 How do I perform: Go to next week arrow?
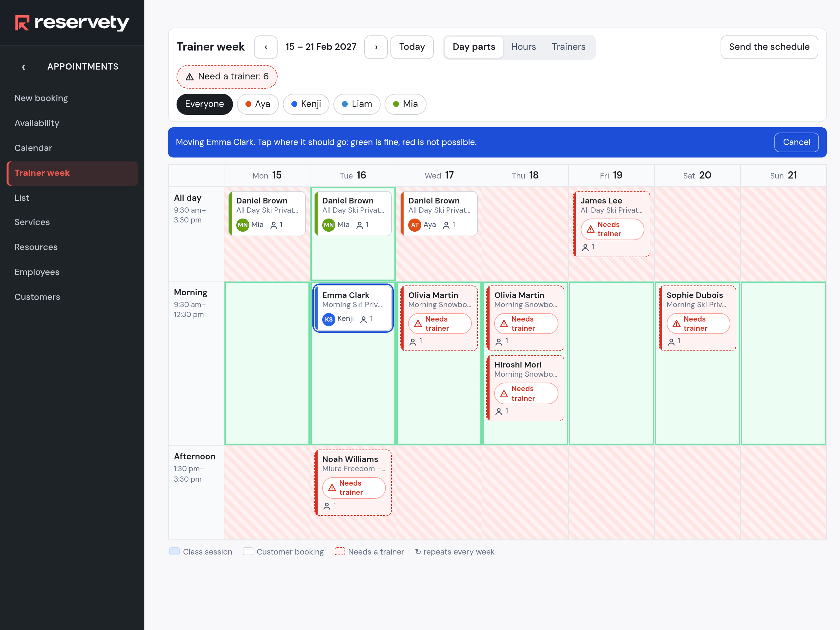[376, 47]
